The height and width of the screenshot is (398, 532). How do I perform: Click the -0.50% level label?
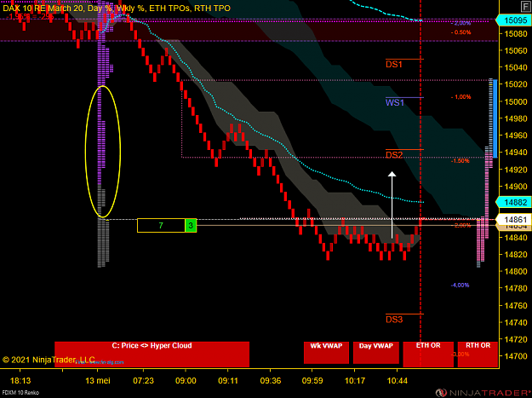coord(460,32)
